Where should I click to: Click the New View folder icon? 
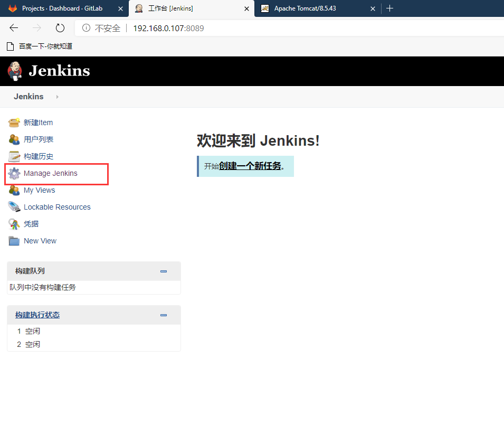click(x=14, y=241)
